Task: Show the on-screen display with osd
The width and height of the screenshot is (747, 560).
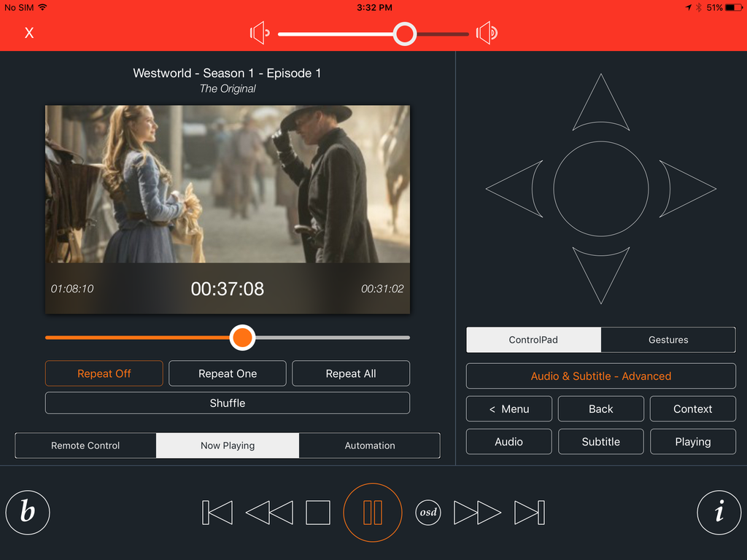Action: 427,513
